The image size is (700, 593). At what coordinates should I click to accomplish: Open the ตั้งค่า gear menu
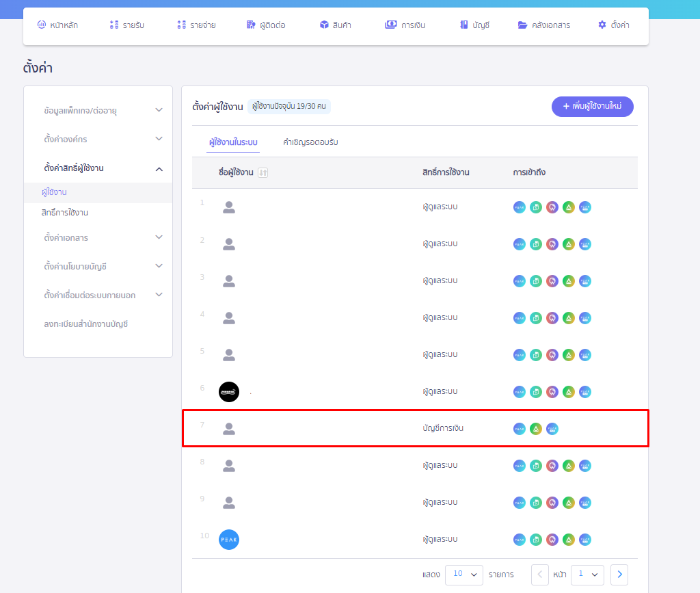(x=613, y=25)
